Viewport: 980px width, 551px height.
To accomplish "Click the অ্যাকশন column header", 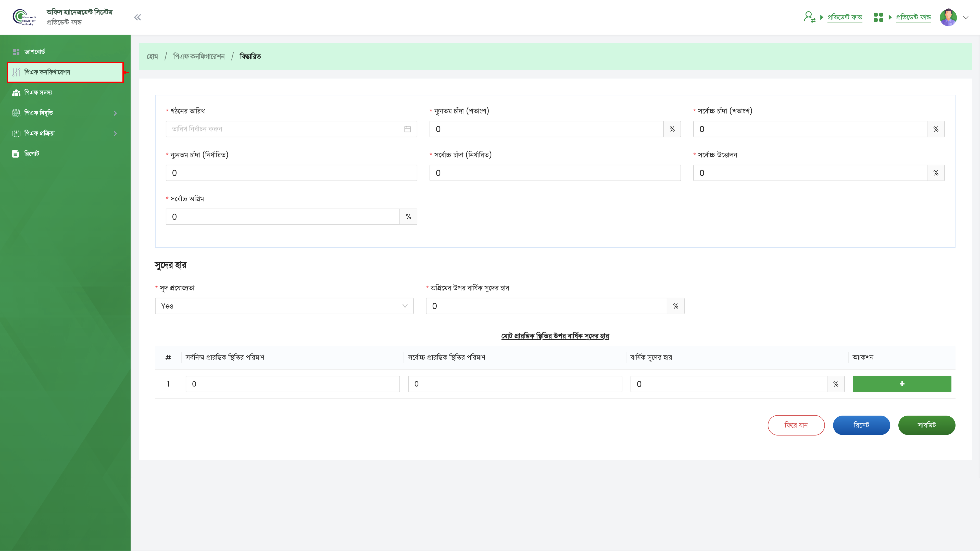I will pyautogui.click(x=863, y=357).
